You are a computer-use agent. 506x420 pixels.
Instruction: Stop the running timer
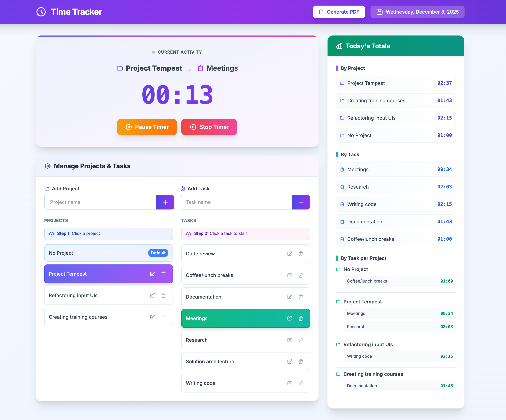pyautogui.click(x=209, y=127)
